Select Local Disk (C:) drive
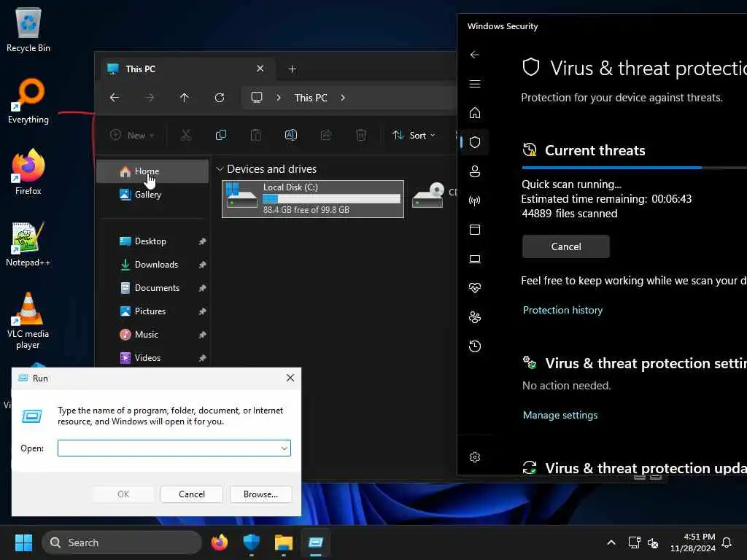The image size is (747, 560). click(x=313, y=198)
